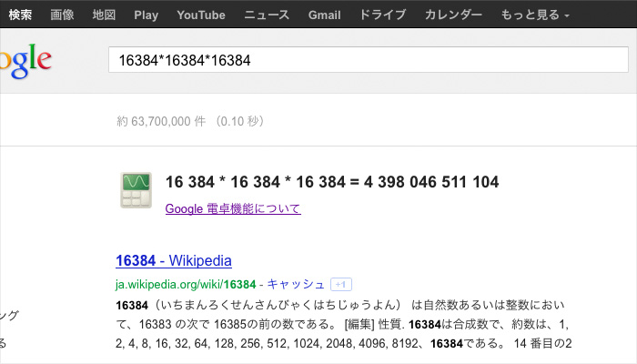Open the キャッシュ cached page link
Viewport: 637px width, 364px height.
(x=296, y=284)
